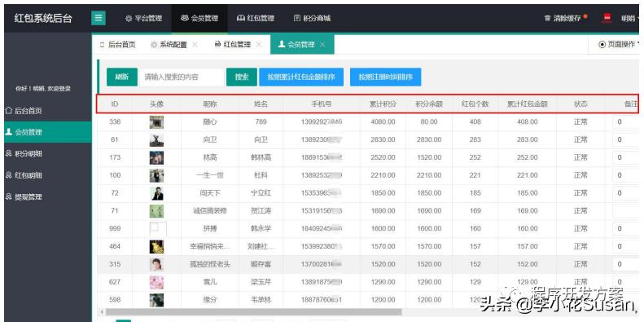Close the 系统配置 tab
Viewport: 644px width, 322px height.
tap(195, 45)
